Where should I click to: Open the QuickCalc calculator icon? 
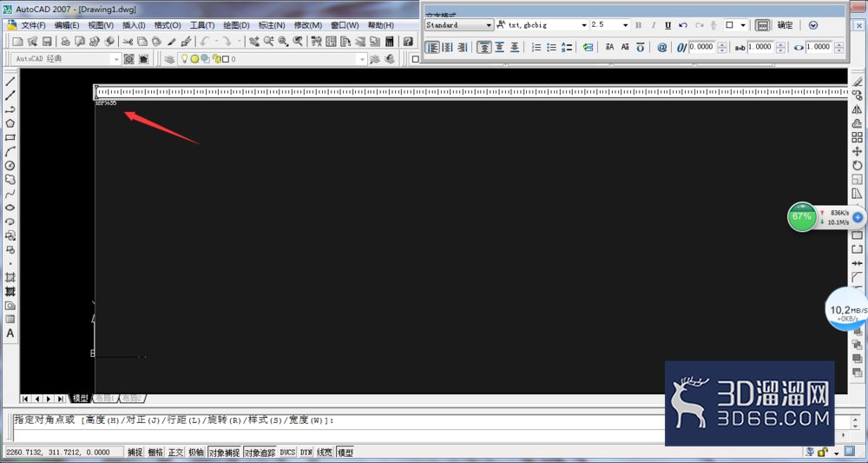(x=389, y=42)
